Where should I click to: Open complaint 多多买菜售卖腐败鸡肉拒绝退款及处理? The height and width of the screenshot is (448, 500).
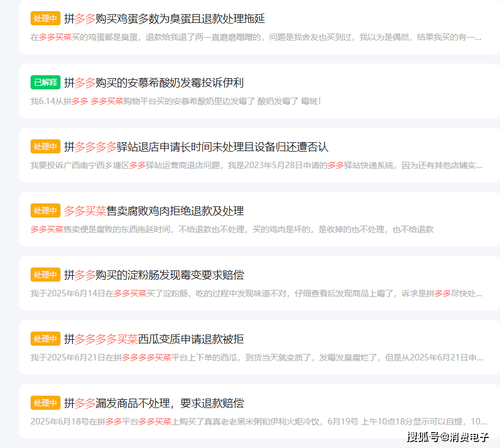[x=154, y=211]
